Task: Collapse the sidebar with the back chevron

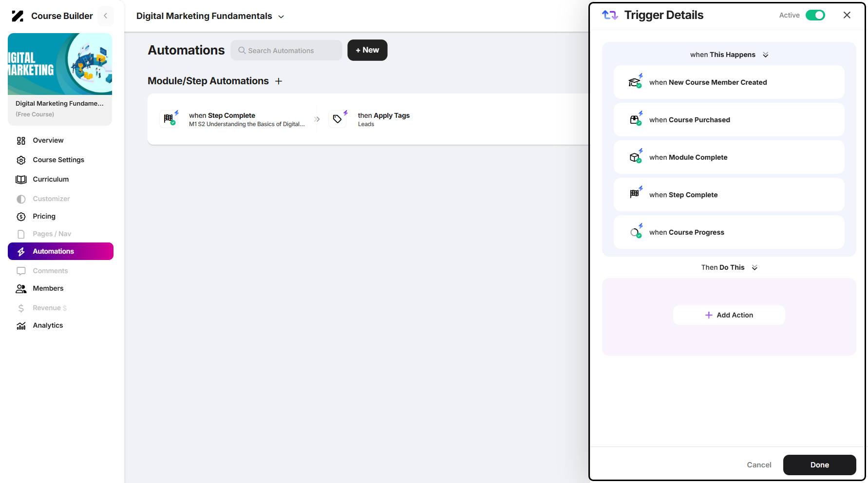Action: [x=106, y=16]
